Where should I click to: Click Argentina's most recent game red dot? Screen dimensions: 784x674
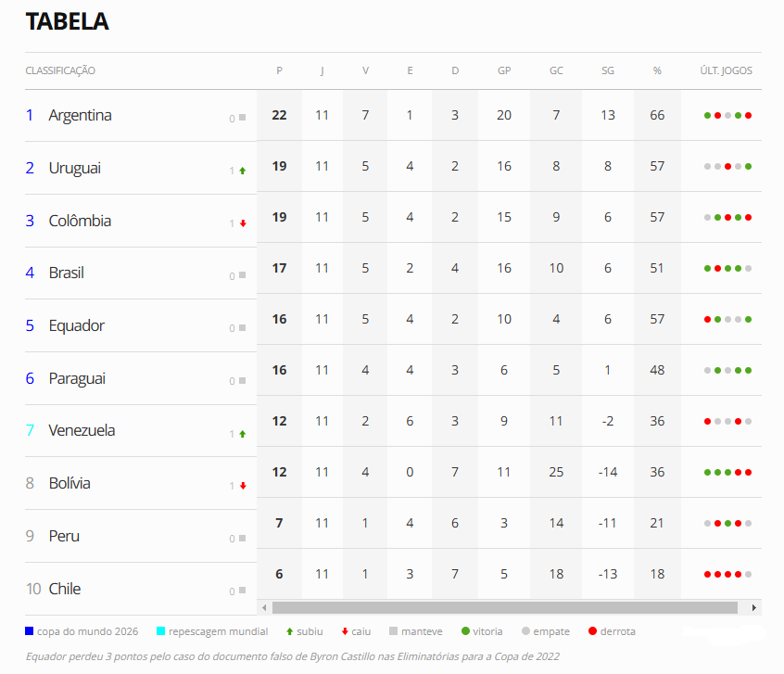(748, 116)
